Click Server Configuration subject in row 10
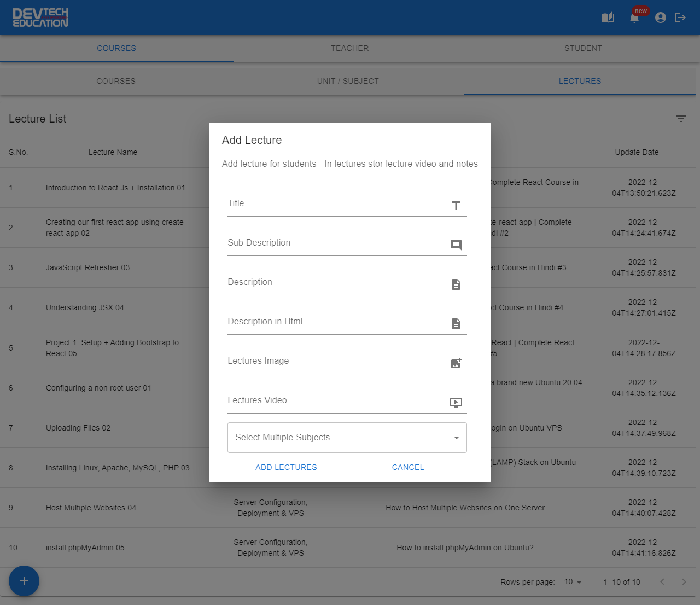Image resolution: width=700 pixels, height=605 pixels. point(271,548)
